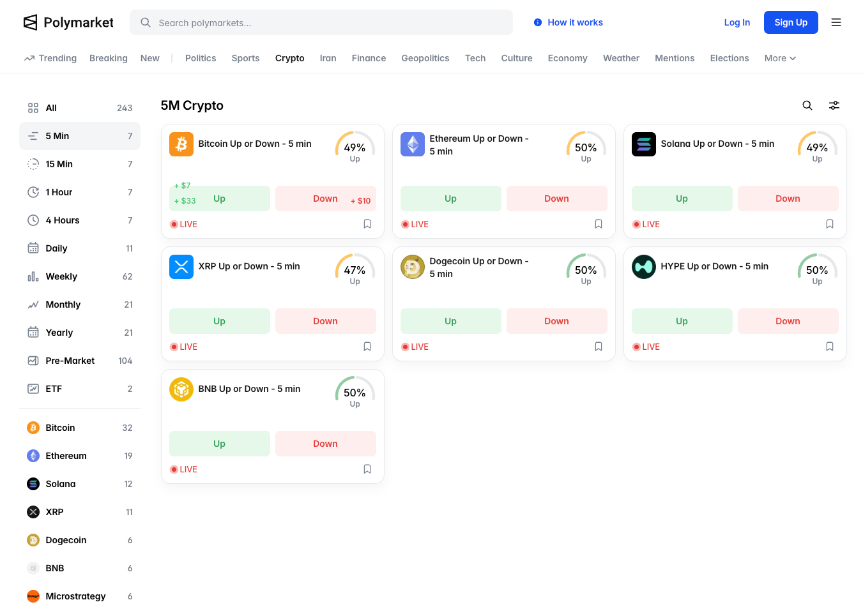The image size is (863, 616).
Task: Select the 1 Hour clock icon
Action: click(33, 192)
